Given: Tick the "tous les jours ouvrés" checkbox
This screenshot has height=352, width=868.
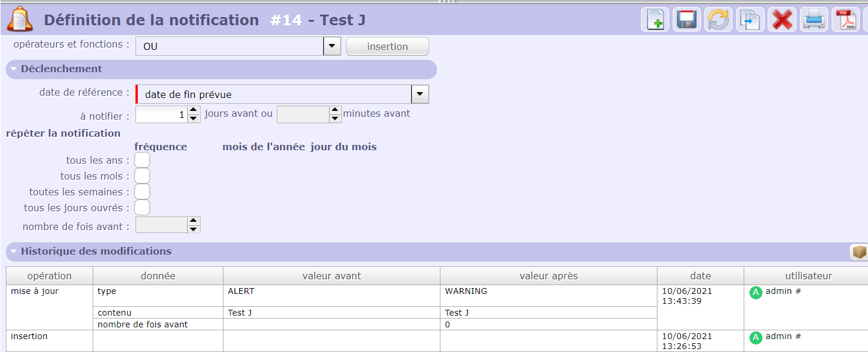Looking at the screenshot, I should (x=142, y=208).
